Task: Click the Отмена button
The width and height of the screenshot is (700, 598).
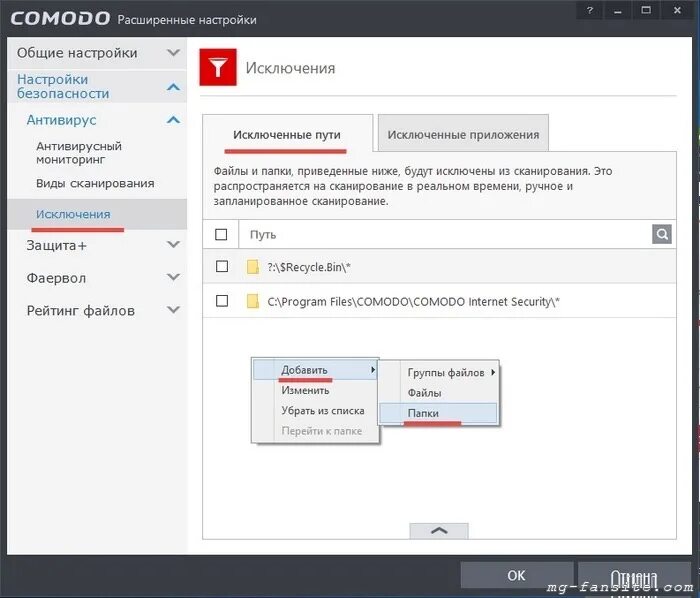Action: [634, 577]
